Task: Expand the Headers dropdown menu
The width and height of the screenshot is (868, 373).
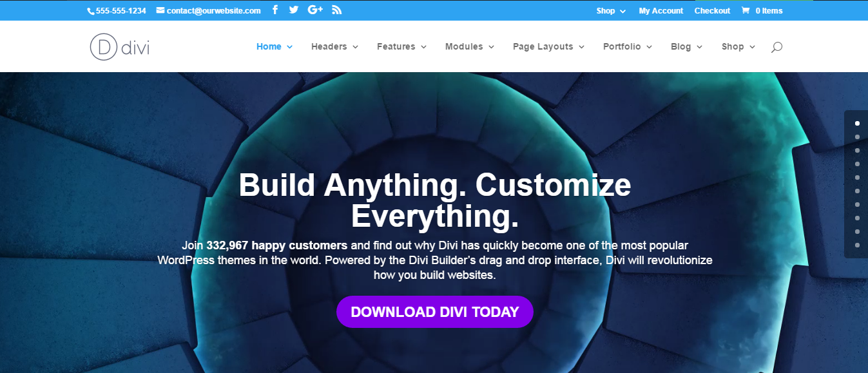Action: tap(334, 46)
